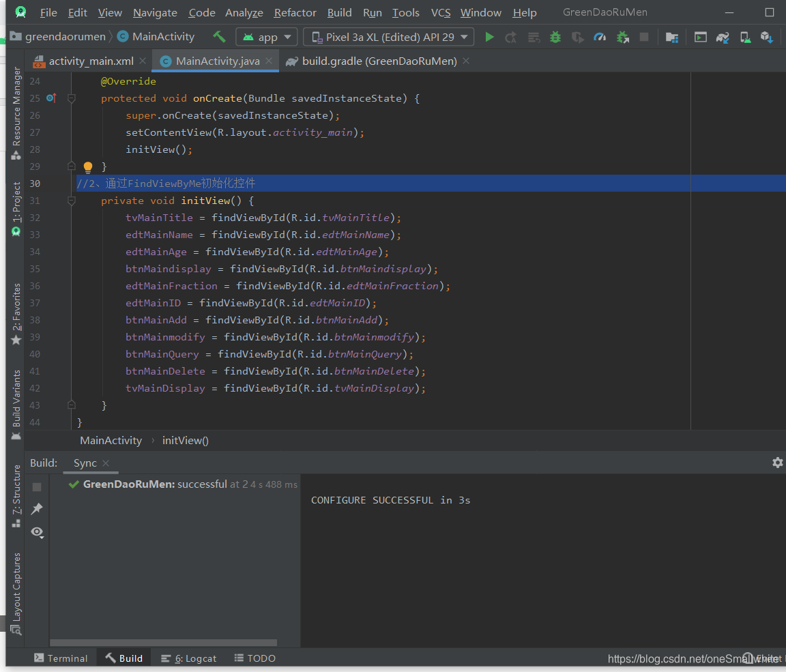Viewport: 786px width, 672px height.
Task: Open Resource Manager side panel
Action: point(16,113)
